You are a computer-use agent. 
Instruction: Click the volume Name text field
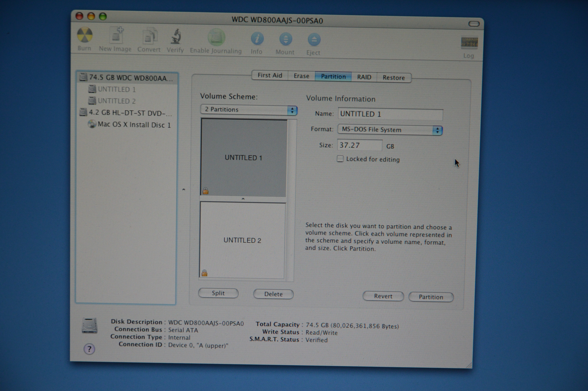point(391,114)
